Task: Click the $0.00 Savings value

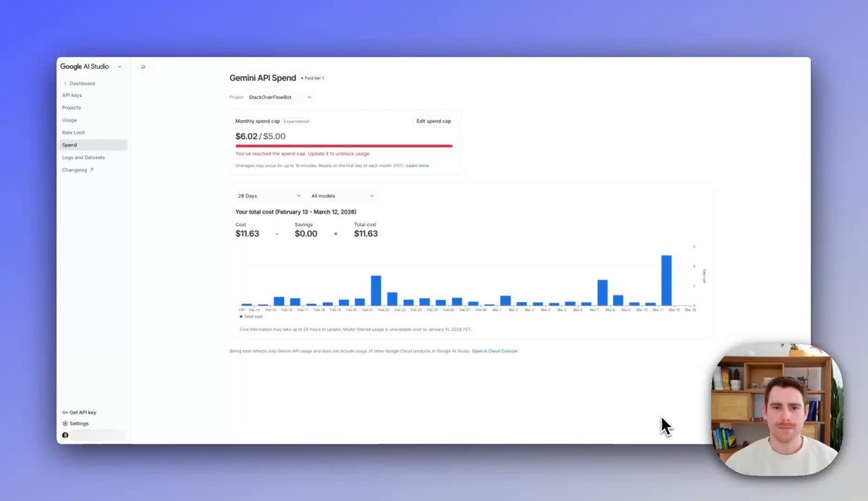Action: (306, 234)
